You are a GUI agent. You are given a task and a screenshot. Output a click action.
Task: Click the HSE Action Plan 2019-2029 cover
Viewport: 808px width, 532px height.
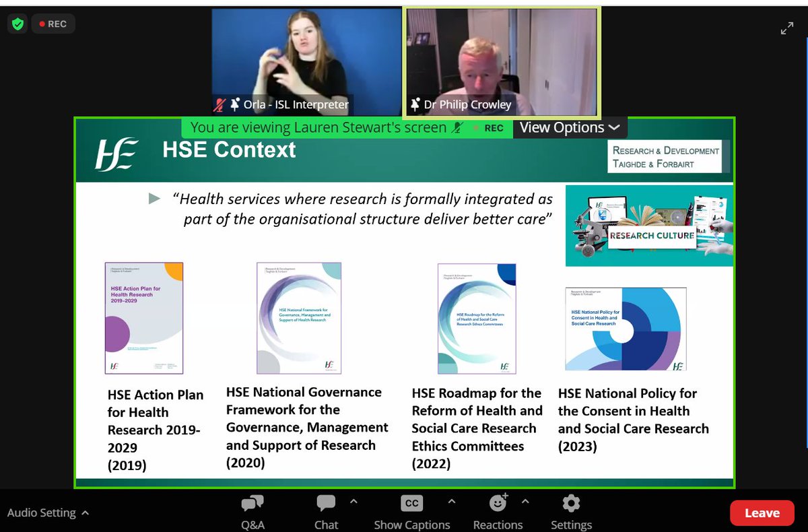click(x=144, y=318)
